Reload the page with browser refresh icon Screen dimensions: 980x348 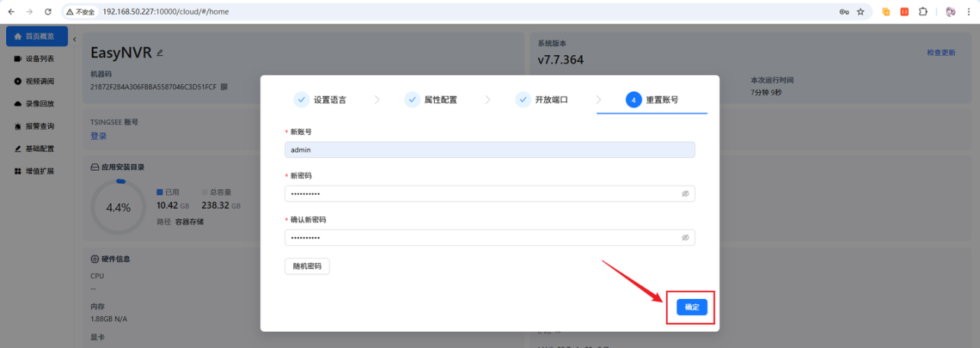48,11
